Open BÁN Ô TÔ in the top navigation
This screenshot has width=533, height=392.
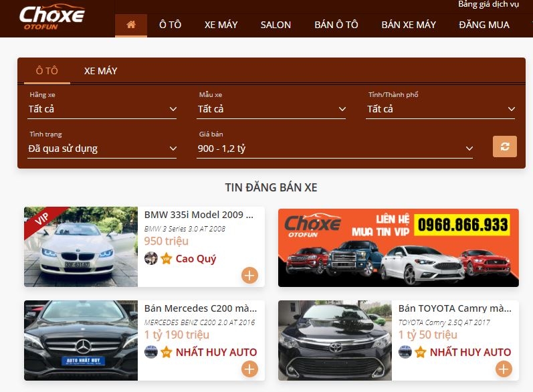pos(336,25)
